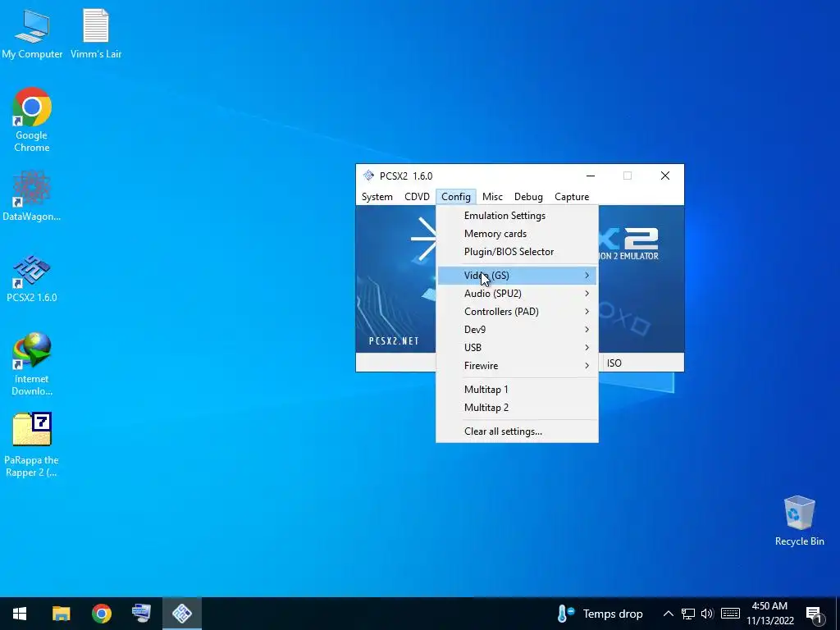Open Plugin/BIOS Selector
This screenshot has height=630, width=840.
tap(517, 252)
